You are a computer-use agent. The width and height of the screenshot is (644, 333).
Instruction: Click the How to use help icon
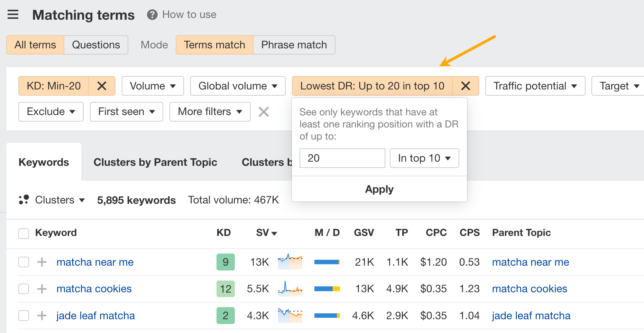(152, 15)
